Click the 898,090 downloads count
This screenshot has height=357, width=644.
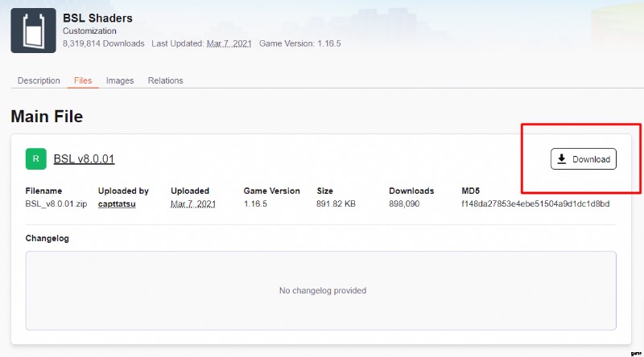pyautogui.click(x=409, y=204)
